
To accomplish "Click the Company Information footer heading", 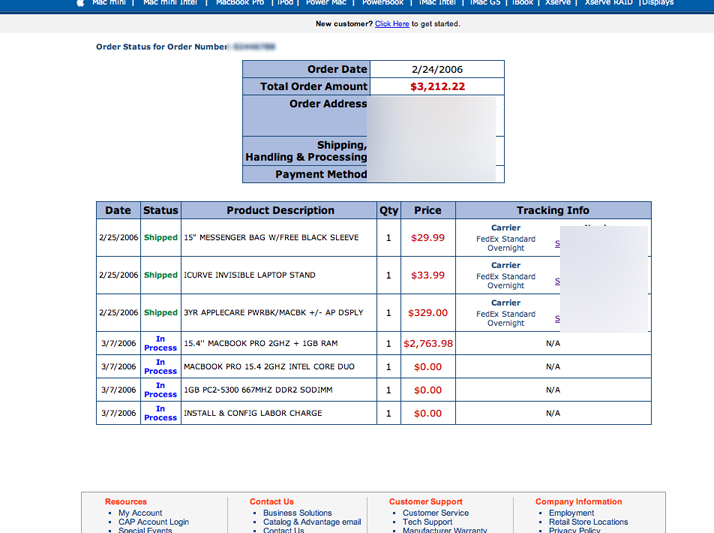I will click(578, 502).
